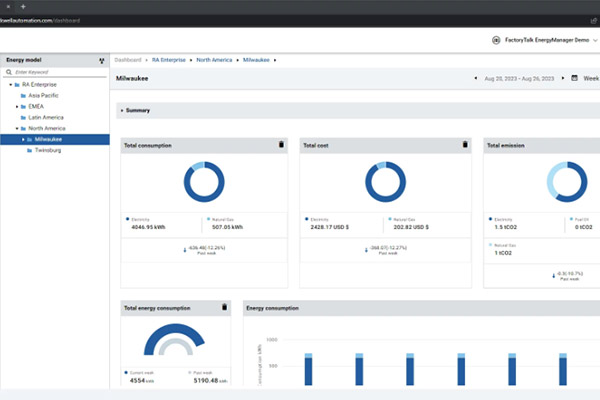Select Milwaukee in the energy model tree
The width and height of the screenshot is (600, 400).
48,139
